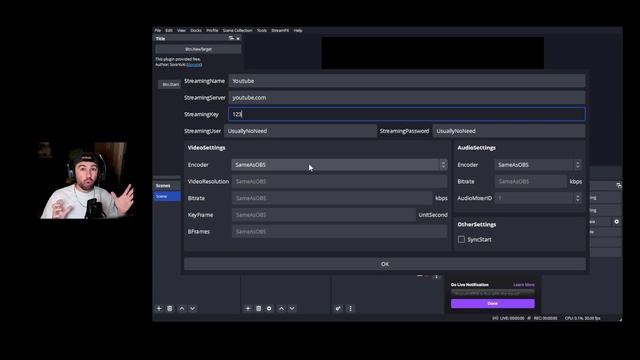The height and width of the screenshot is (360, 640).
Task: Open the author donate link
Action: point(194,64)
